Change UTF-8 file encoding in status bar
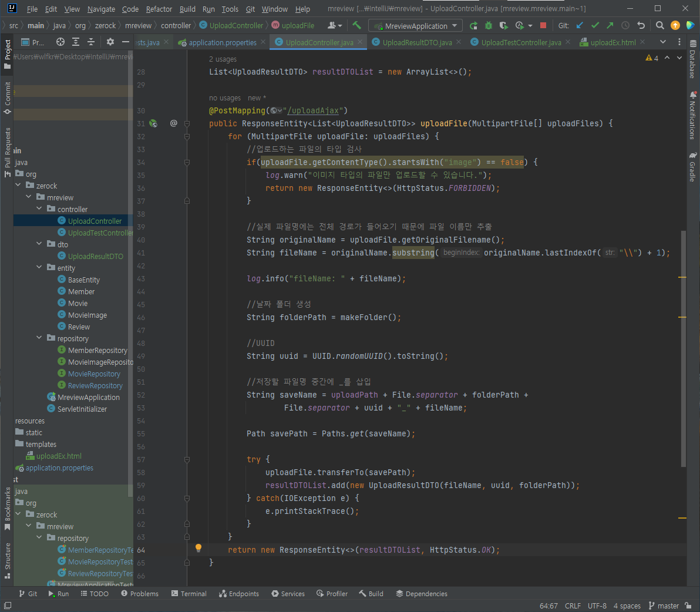 point(597,606)
